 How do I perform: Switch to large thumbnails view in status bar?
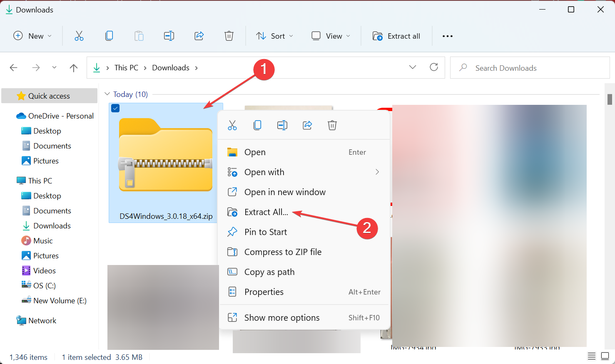click(x=604, y=356)
